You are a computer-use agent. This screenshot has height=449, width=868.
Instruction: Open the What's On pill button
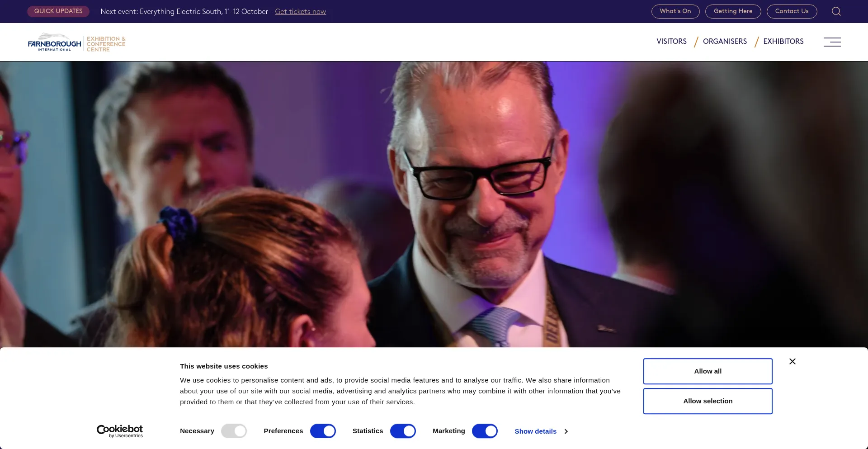tap(675, 11)
